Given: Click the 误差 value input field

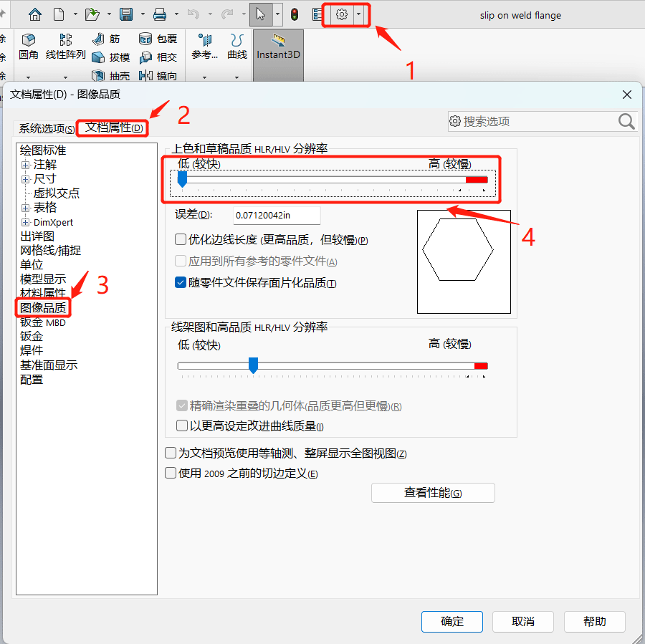Looking at the screenshot, I should (277, 215).
